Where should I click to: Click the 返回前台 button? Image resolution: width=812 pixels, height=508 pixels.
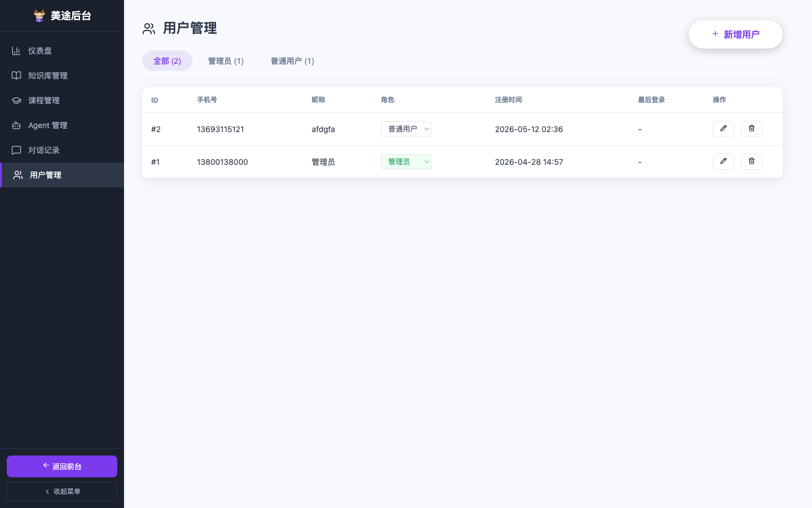coord(62,466)
